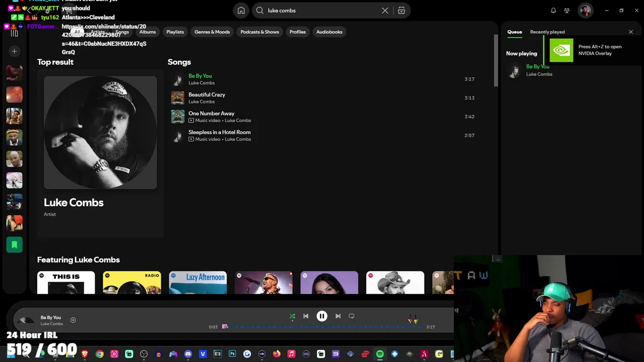Open Be By You title in player bar
Image resolution: width=644 pixels, height=362 pixels.
50,318
